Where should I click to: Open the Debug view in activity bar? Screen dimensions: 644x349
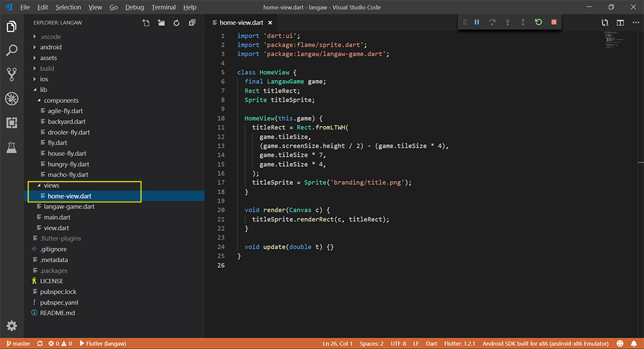coord(11,98)
